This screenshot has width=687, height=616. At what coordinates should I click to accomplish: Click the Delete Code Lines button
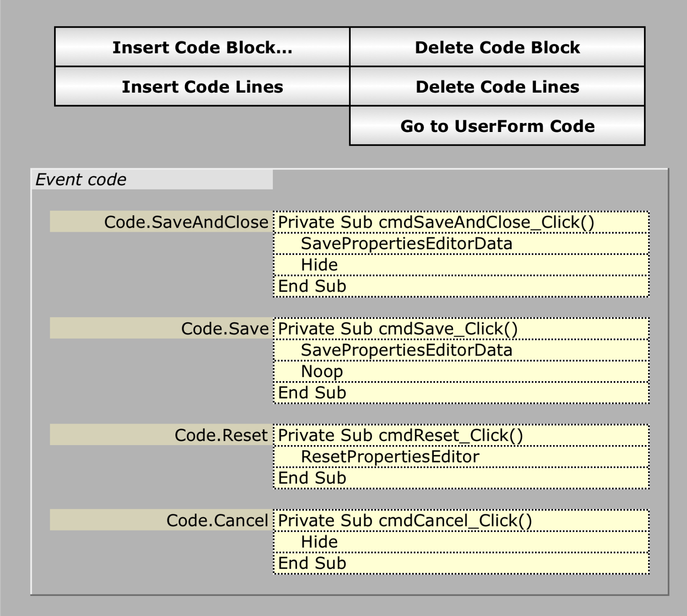click(496, 87)
